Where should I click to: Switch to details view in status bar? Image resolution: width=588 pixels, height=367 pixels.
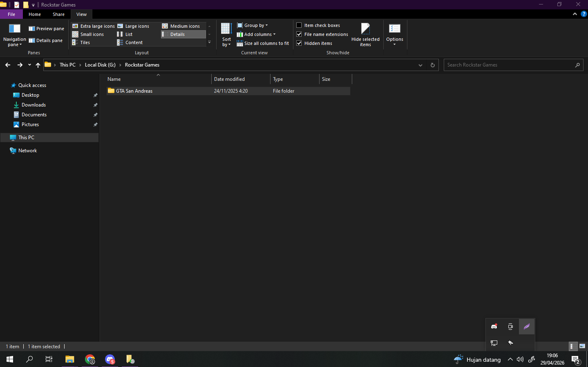[x=573, y=346]
